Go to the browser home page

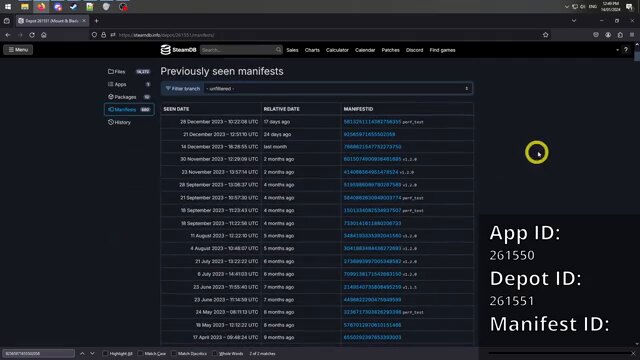pyautogui.click(x=44, y=35)
